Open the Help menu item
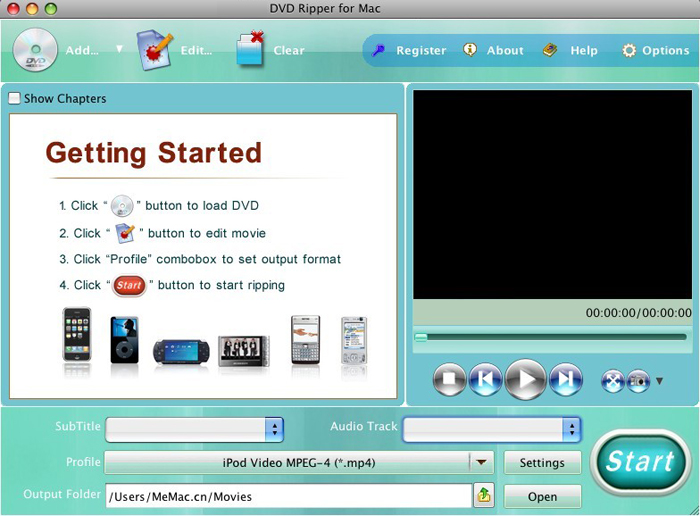 click(x=583, y=50)
